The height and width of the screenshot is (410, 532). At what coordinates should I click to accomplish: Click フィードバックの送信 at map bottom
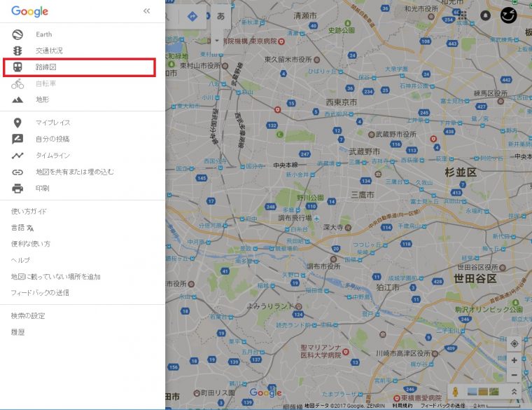[443, 406]
